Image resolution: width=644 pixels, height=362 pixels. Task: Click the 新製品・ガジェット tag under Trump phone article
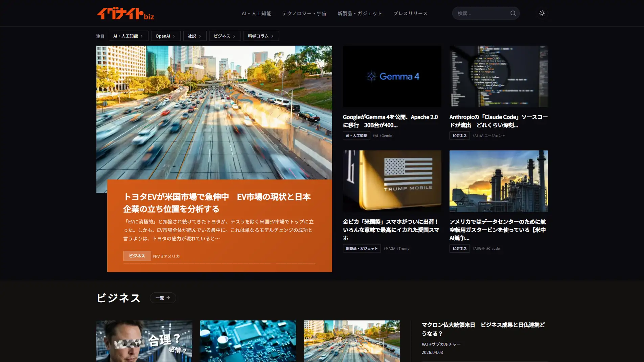coord(362,248)
